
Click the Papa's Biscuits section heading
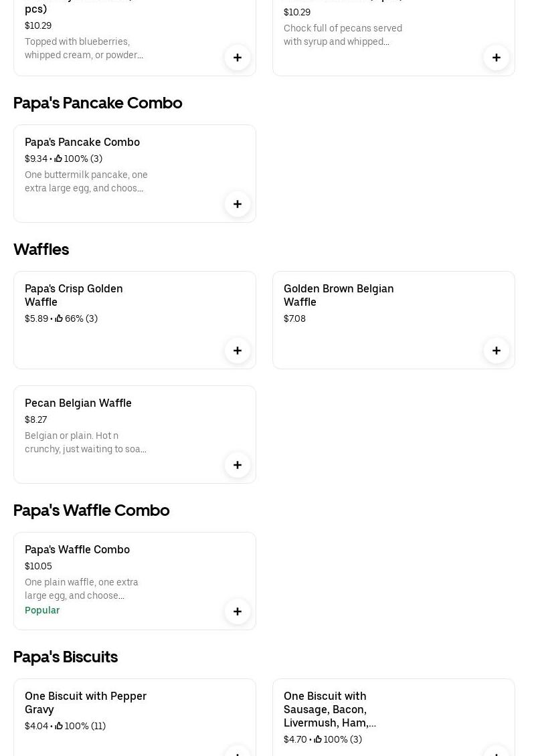(66, 656)
